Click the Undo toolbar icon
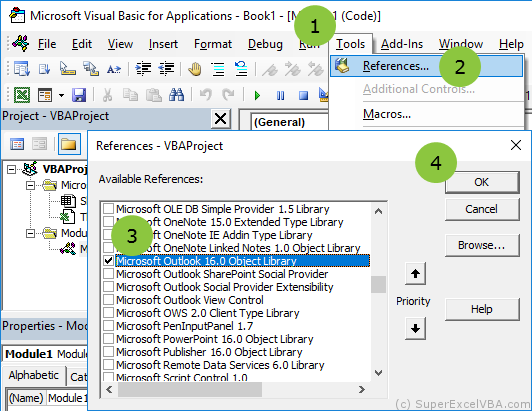Image resolution: width=532 pixels, height=411 pixels. [206, 95]
